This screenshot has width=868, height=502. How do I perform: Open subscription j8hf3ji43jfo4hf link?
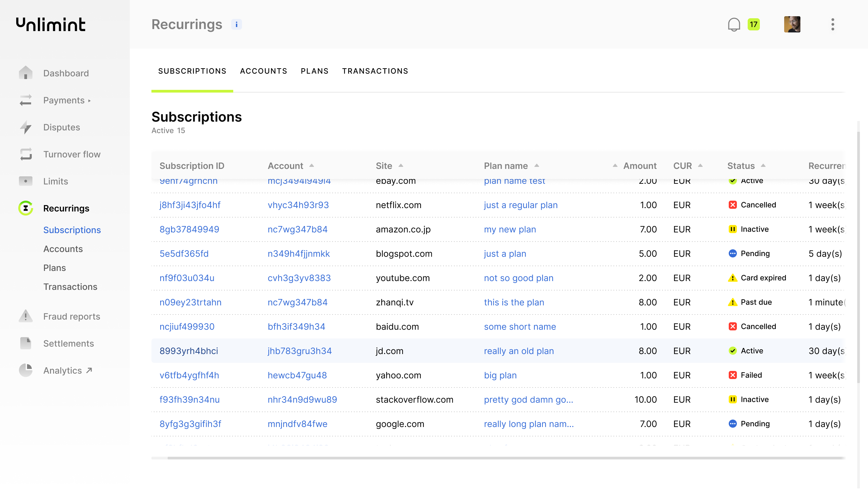pos(190,205)
